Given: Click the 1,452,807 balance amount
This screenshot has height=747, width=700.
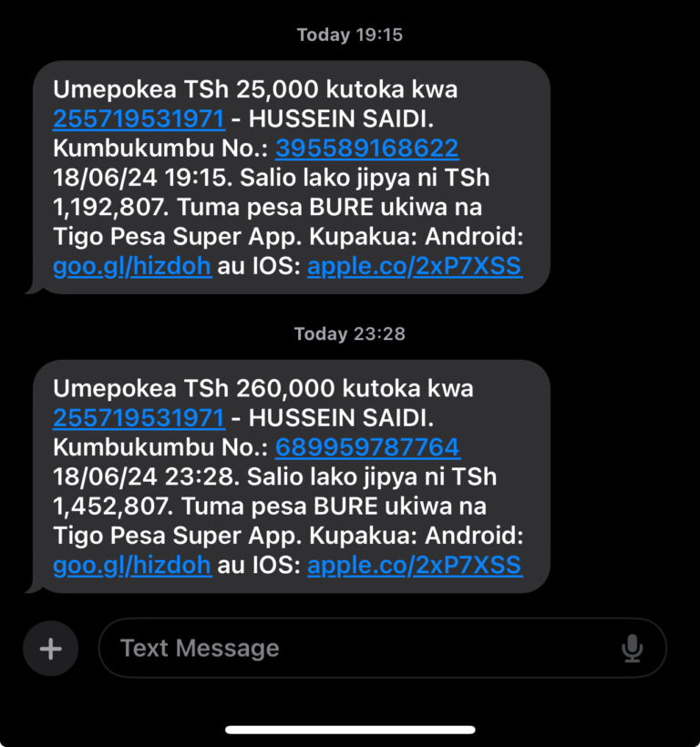Looking at the screenshot, I should (x=113, y=507).
